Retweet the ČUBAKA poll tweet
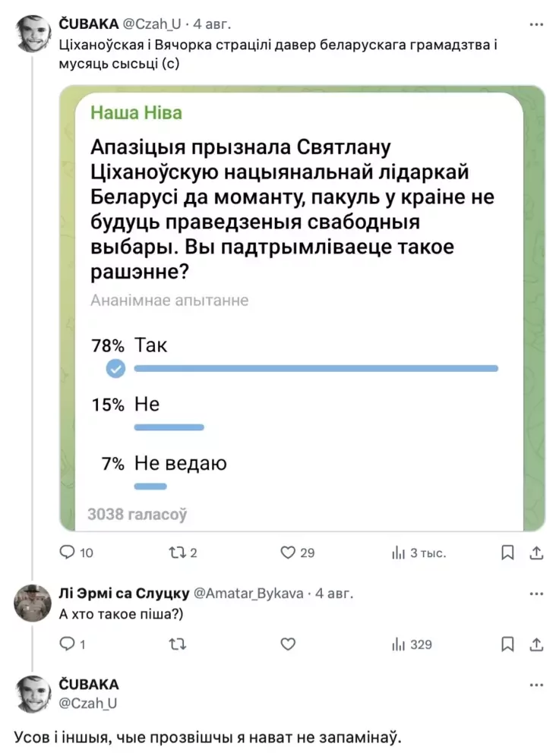The height and width of the screenshot is (756, 556). pyautogui.click(x=183, y=553)
